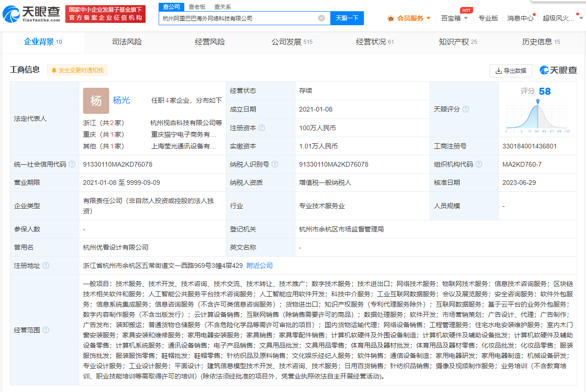
Task: Click the help icon beside 经营范围
Action: tap(46, 330)
